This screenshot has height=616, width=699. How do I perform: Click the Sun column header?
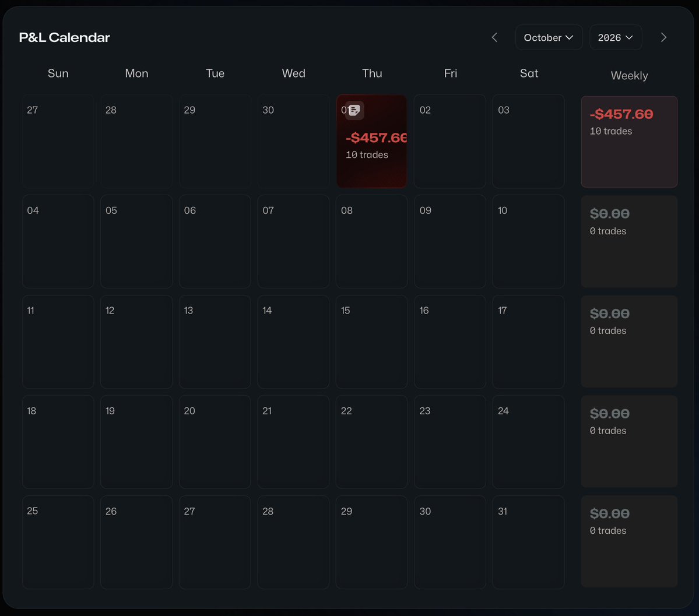point(58,73)
